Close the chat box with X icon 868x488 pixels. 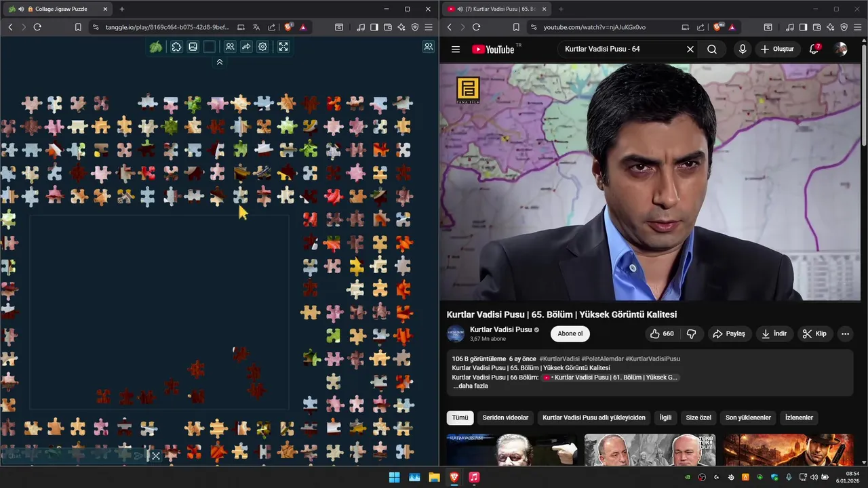click(156, 456)
